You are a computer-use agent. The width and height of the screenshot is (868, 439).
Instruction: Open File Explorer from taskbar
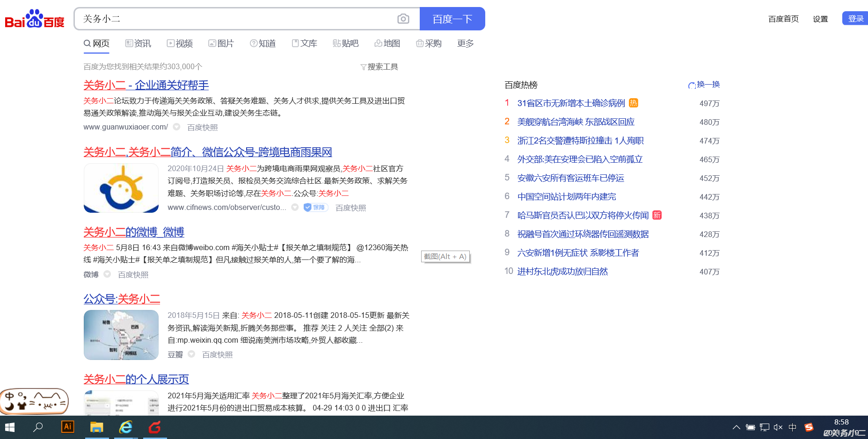(97, 427)
